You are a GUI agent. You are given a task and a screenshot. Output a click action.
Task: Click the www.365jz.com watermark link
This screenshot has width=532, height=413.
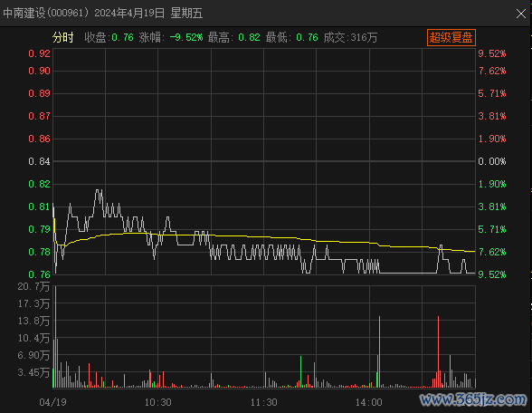point(473,399)
